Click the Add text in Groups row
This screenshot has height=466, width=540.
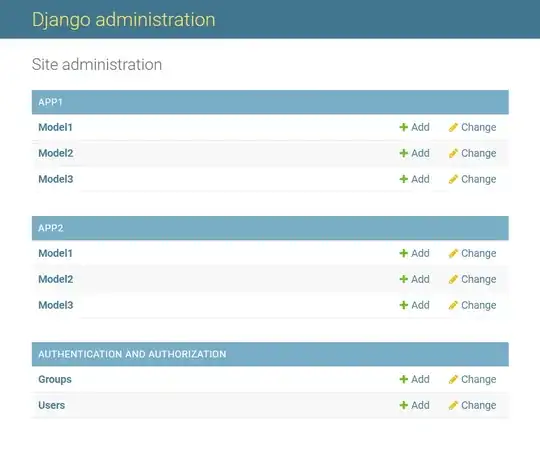pyautogui.click(x=420, y=379)
